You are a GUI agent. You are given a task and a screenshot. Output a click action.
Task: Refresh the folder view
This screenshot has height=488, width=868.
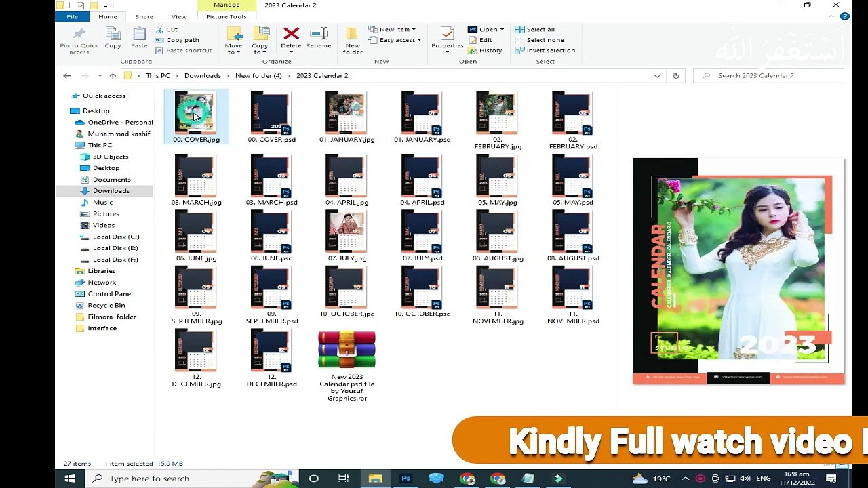point(675,76)
